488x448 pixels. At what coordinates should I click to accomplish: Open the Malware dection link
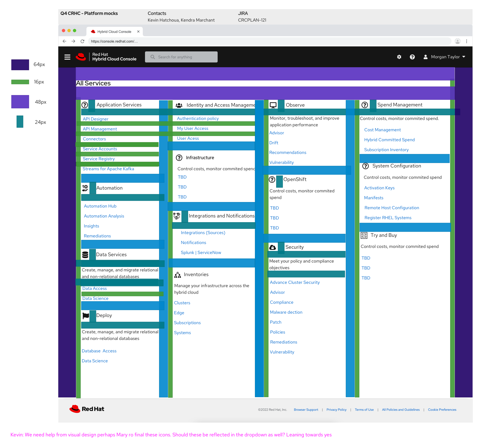(286, 312)
